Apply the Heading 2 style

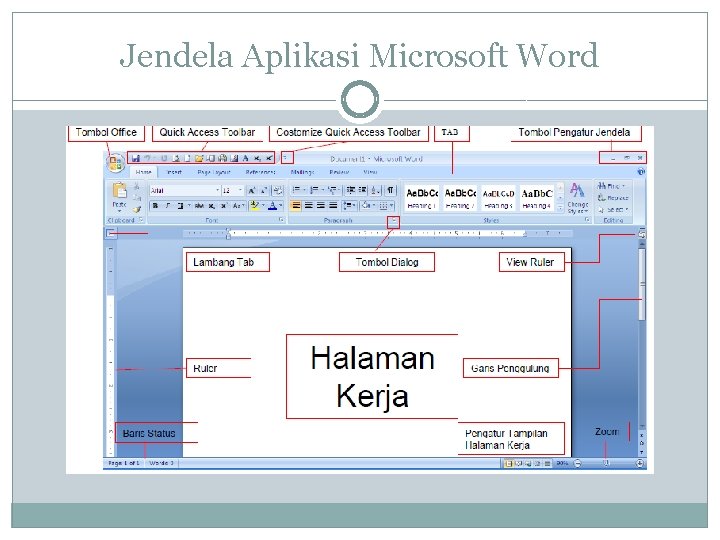[x=460, y=198]
